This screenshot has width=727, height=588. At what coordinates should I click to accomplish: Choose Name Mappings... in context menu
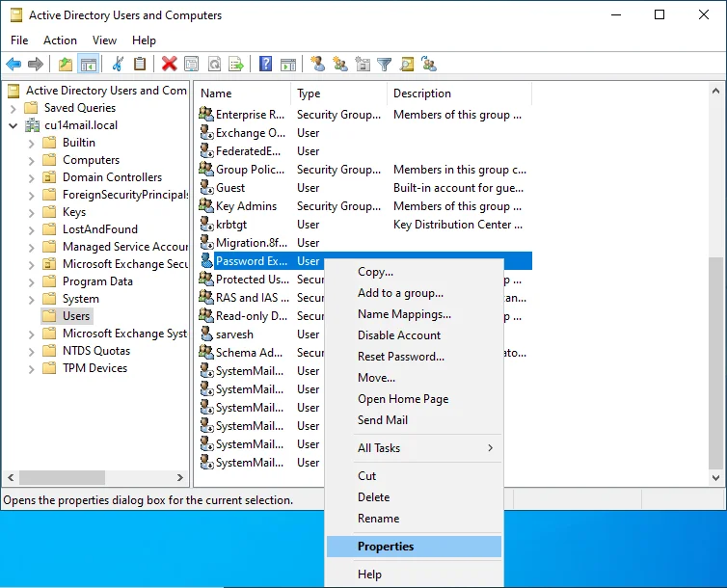point(414,314)
